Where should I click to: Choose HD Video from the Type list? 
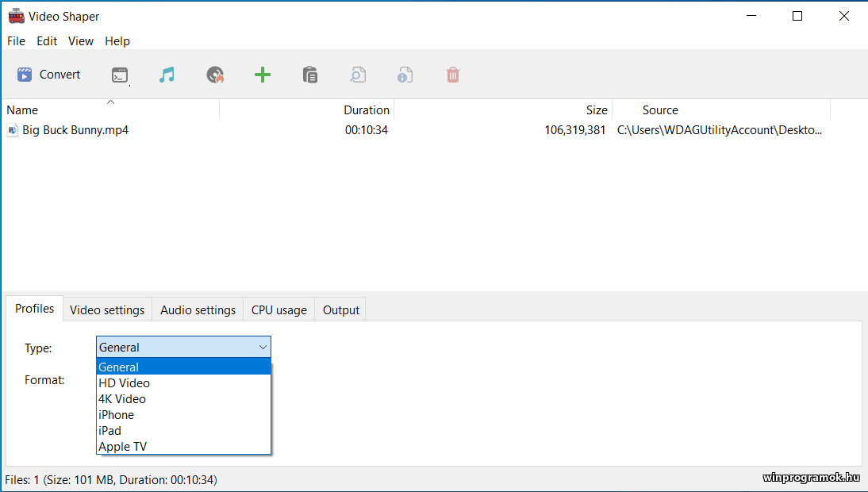tap(124, 383)
